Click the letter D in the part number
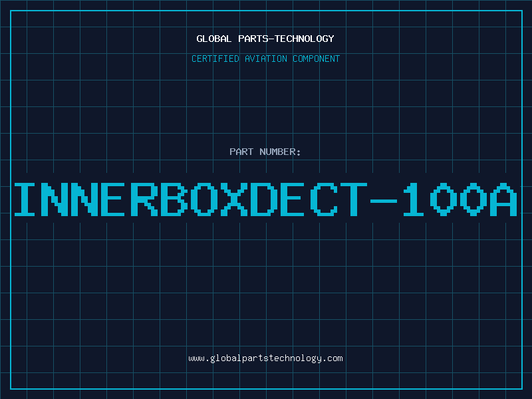 click(265, 199)
